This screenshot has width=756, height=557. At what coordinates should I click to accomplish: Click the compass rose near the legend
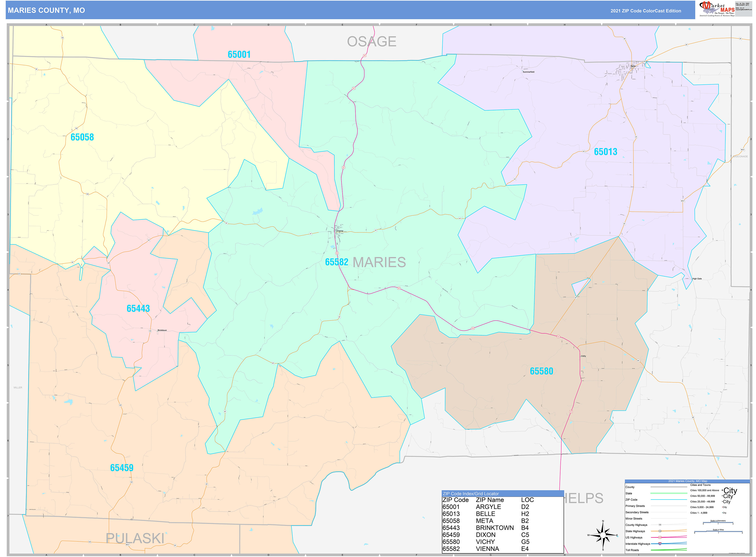point(603,535)
